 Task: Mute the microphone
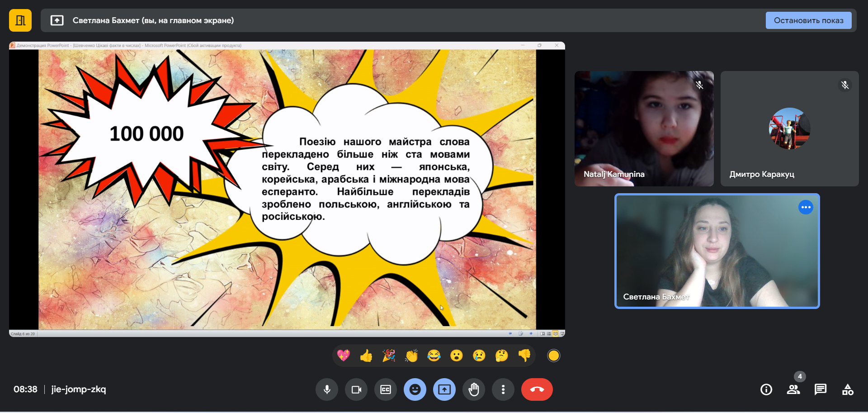[327, 389]
